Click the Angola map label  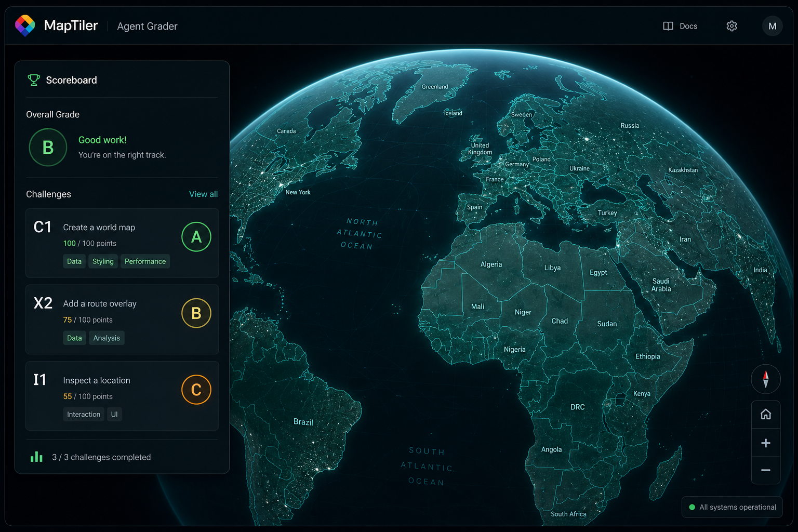coord(551,449)
